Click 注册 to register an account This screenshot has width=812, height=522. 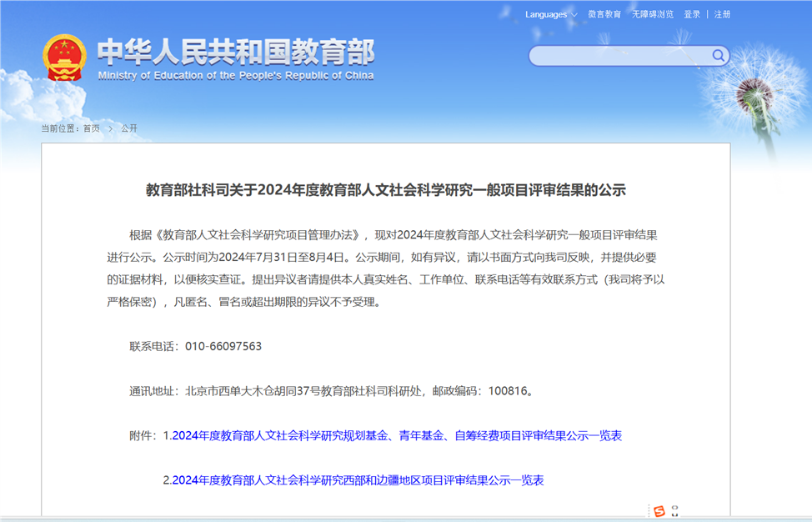pyautogui.click(x=722, y=14)
